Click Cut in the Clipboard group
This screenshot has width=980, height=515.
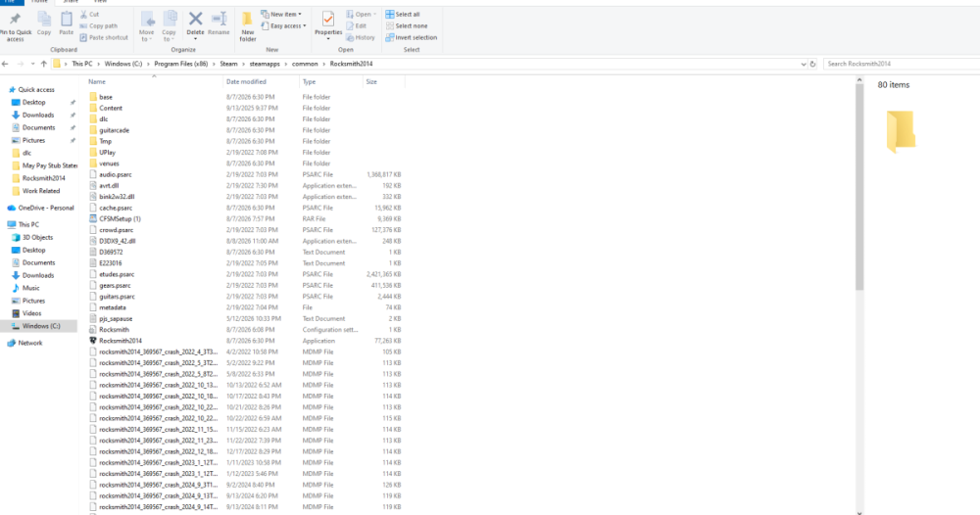tap(89, 15)
